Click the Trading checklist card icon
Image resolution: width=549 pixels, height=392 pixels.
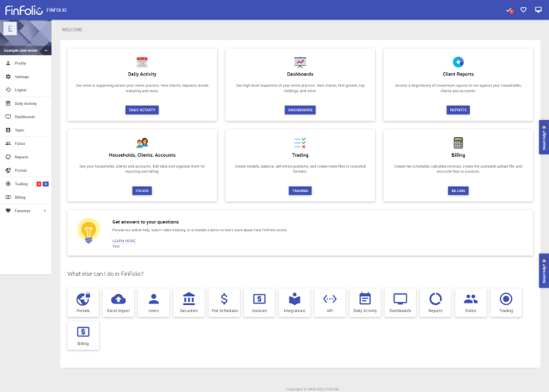pos(300,143)
